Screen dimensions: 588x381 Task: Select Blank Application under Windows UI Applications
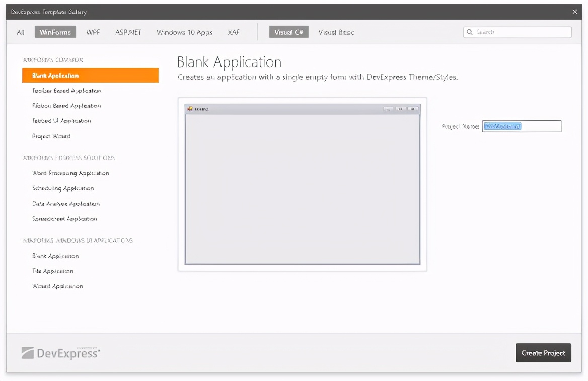click(x=55, y=256)
